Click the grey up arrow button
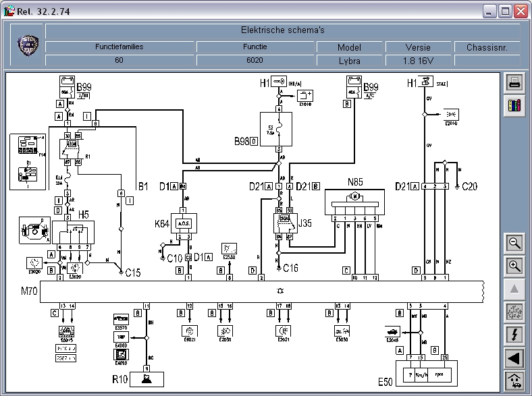 pos(514,289)
